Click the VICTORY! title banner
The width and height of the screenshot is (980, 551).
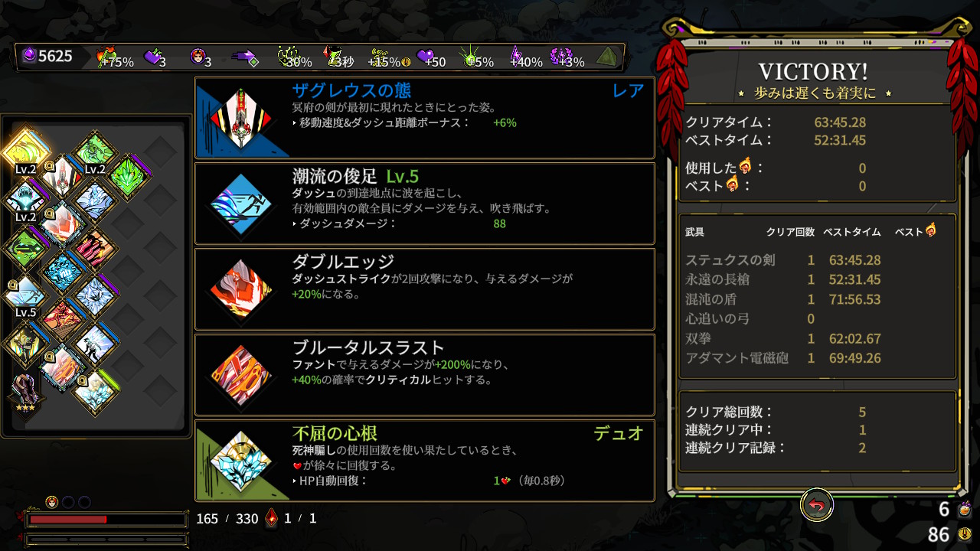pos(813,72)
